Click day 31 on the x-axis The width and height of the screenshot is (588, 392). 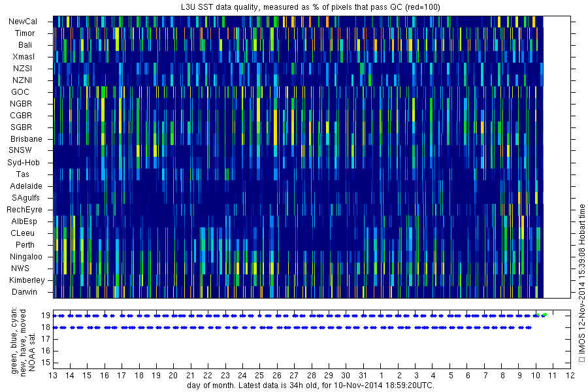click(x=363, y=376)
